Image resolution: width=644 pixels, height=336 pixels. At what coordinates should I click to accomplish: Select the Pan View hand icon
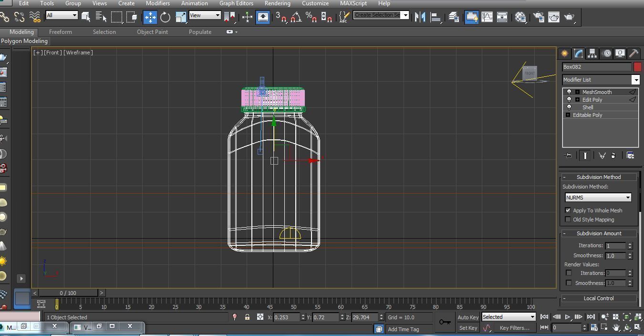(x=616, y=327)
